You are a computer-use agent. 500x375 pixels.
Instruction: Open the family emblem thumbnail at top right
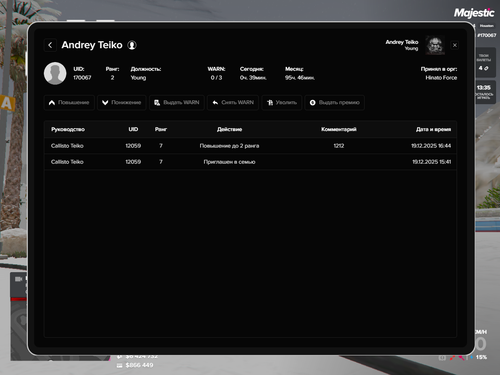click(x=435, y=45)
